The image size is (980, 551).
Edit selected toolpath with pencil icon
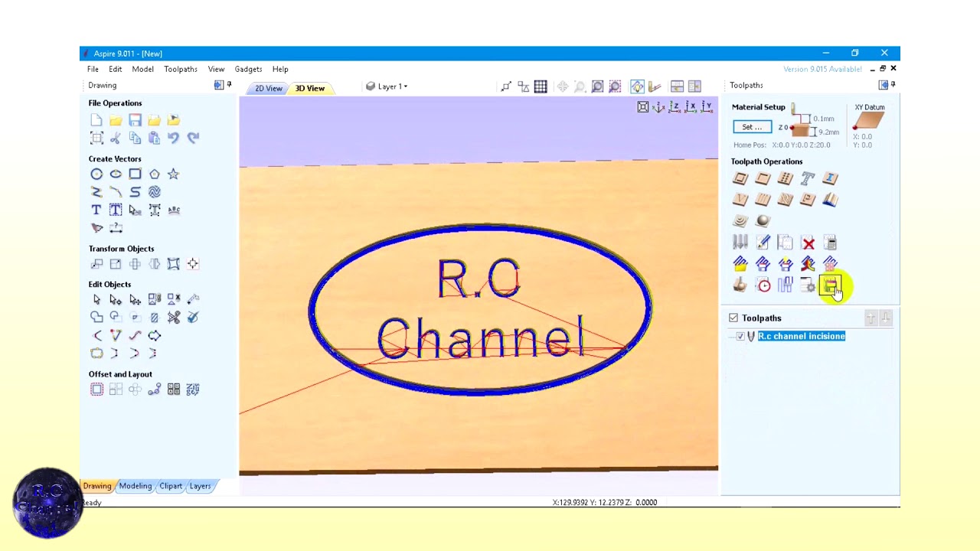(x=763, y=243)
